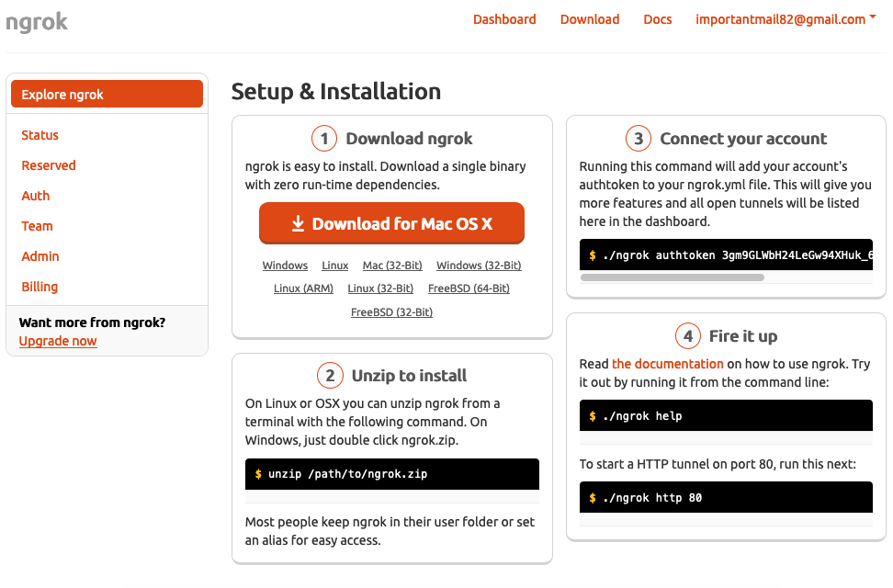Choose the FreeBSD (64-Bit) download link
Screen dimensions: 893x588
(x=469, y=288)
